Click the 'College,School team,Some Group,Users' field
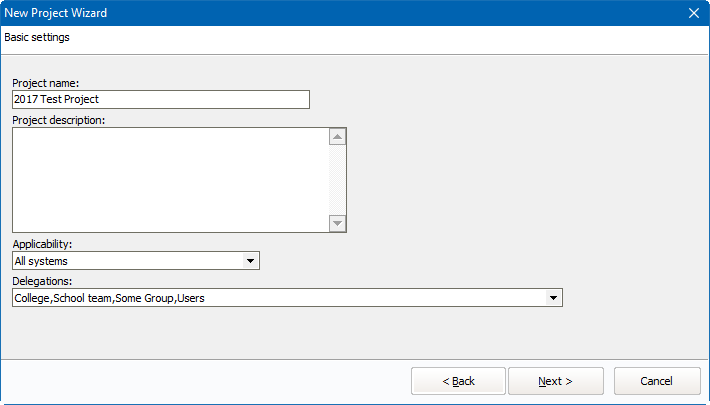The height and width of the screenshot is (405, 710). point(278,298)
